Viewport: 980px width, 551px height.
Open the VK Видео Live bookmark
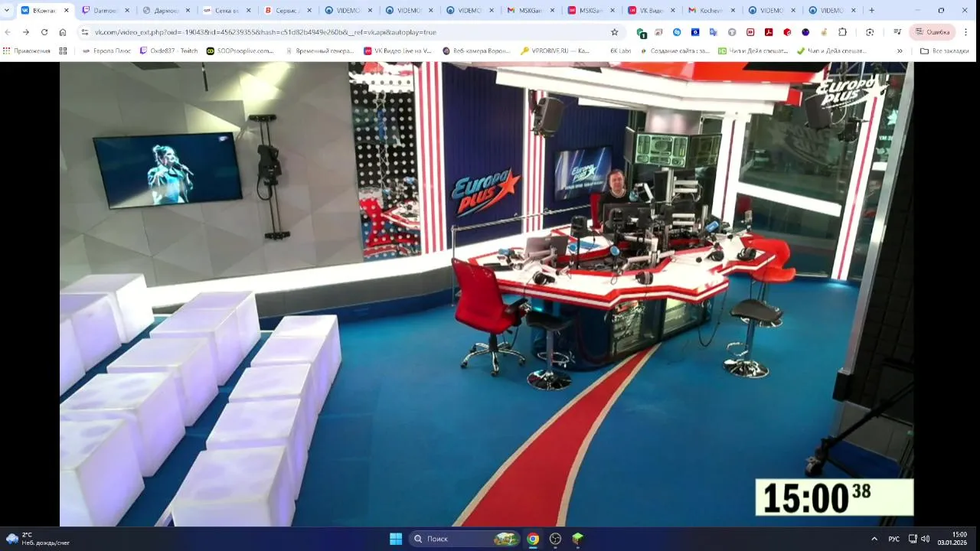click(x=397, y=51)
